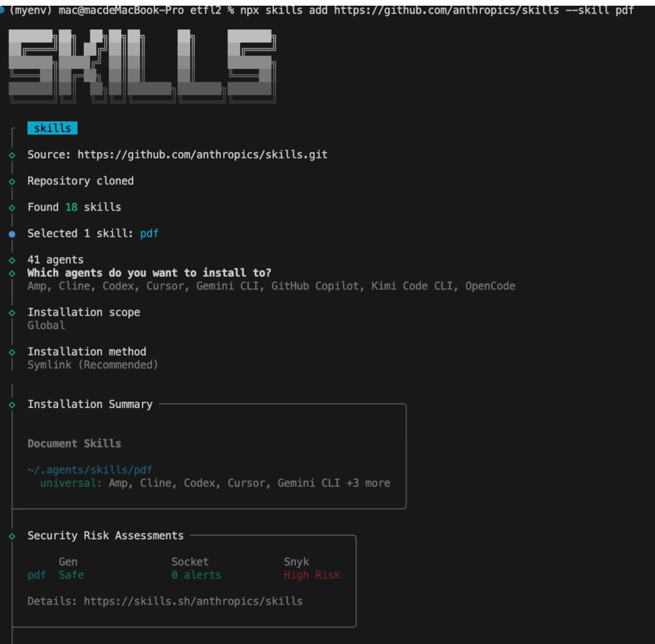
Task: Click the green diamond beside "Security Risk Assessments"
Action: tap(12, 536)
